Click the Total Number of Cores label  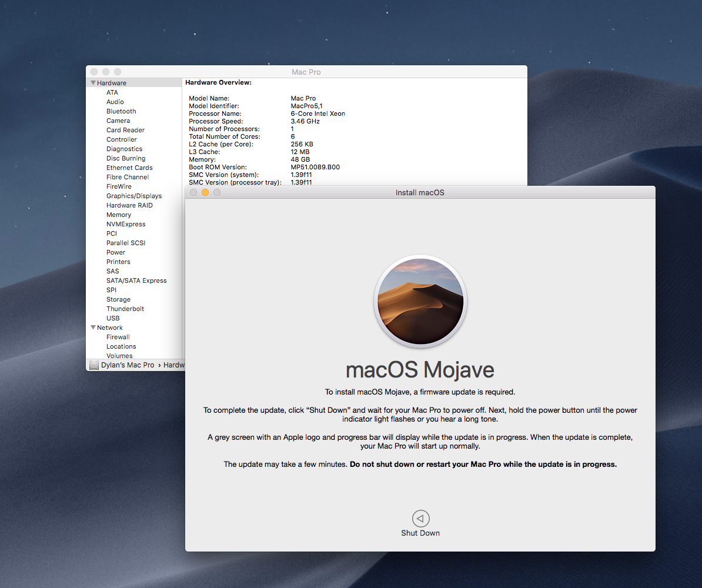225,136
